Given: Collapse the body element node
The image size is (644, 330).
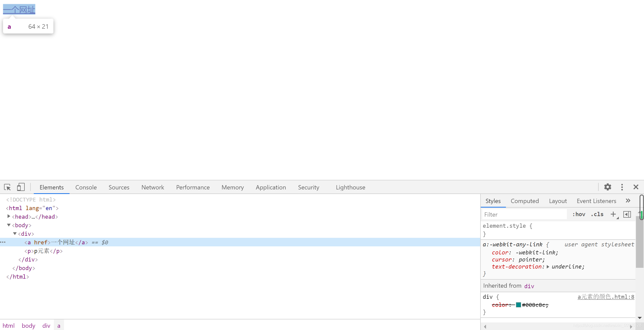Looking at the screenshot, I should coord(9,225).
